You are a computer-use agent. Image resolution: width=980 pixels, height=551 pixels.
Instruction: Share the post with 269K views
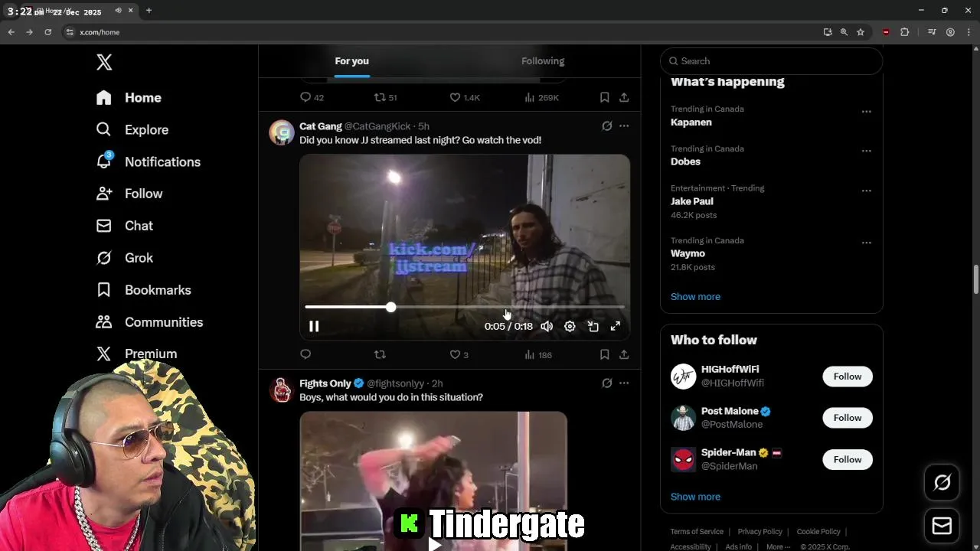(x=624, y=97)
